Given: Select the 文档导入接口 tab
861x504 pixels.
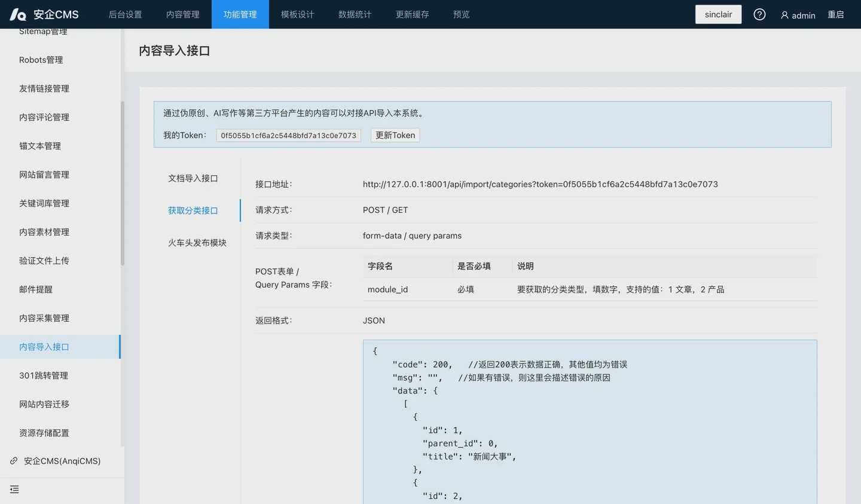Looking at the screenshot, I should [x=193, y=178].
